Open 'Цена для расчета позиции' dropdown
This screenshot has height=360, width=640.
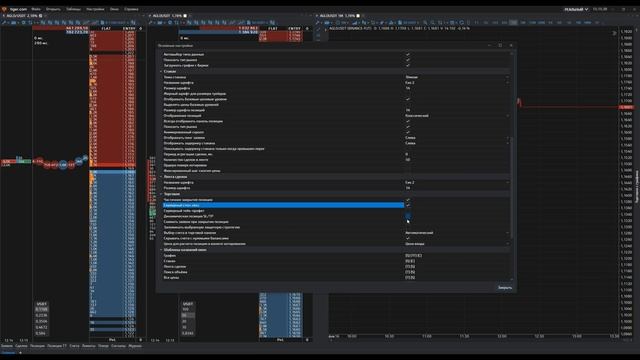click(457, 244)
